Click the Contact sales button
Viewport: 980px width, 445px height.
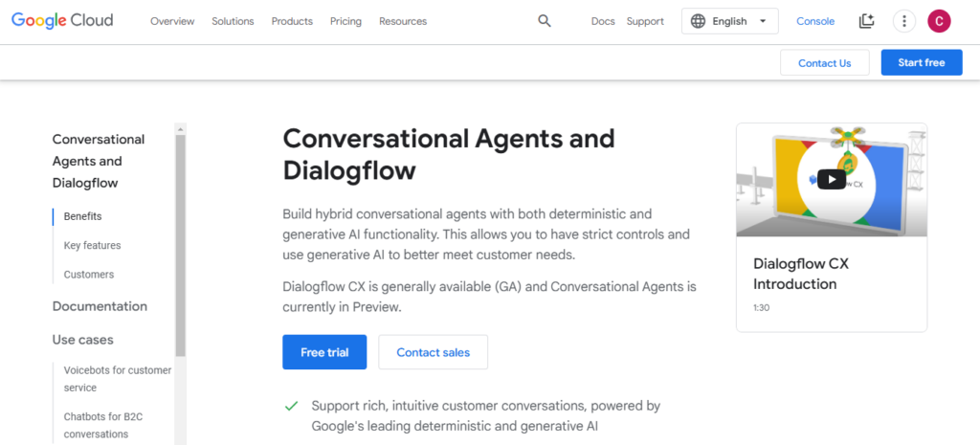coord(434,352)
